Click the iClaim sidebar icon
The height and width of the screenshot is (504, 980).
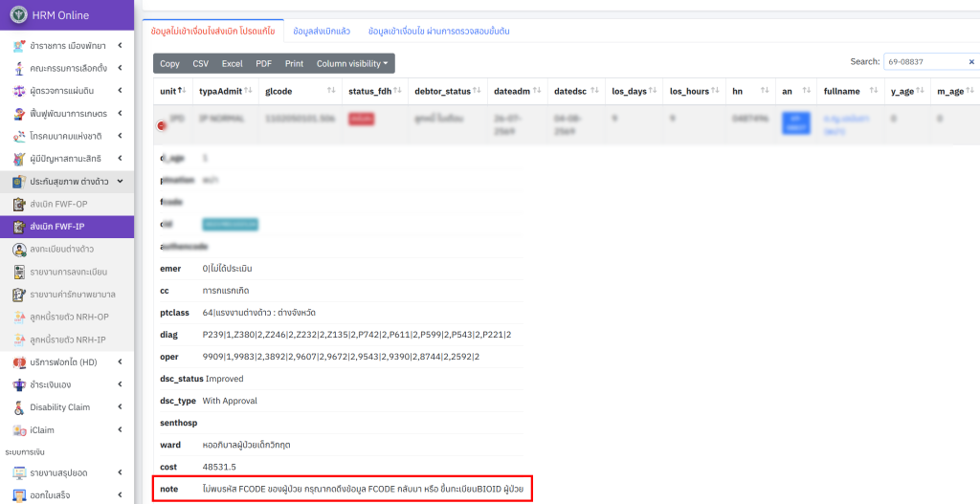[x=19, y=430]
